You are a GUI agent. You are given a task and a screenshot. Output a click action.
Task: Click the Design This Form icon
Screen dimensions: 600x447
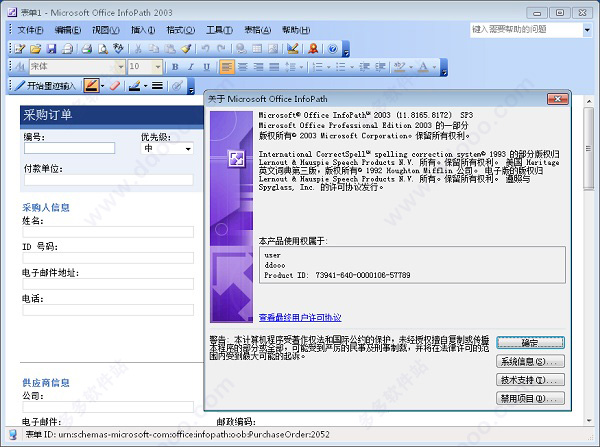(293, 49)
